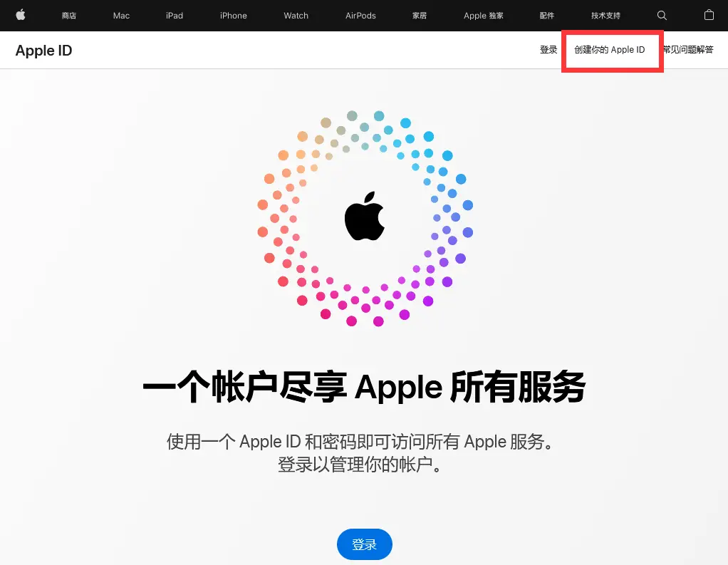The height and width of the screenshot is (565, 728).
Task: Select 配件 in the navigation bar
Action: point(547,16)
